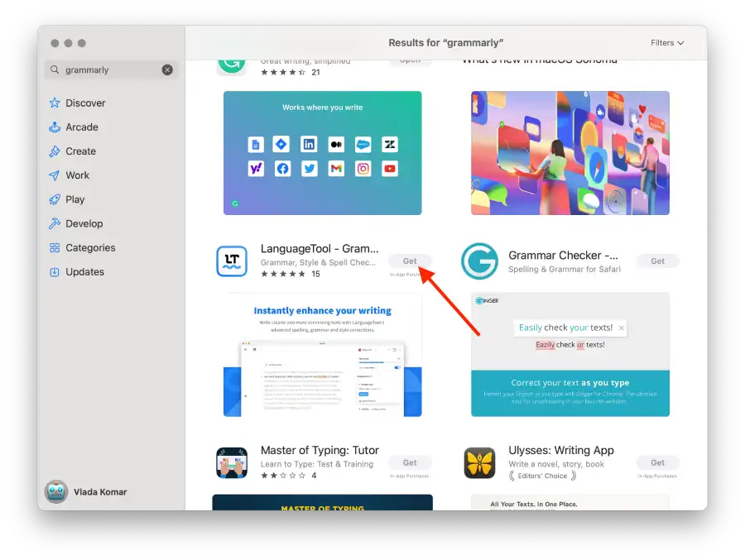
Task: Open the Master of Typing: Tutor title
Action: [320, 450]
